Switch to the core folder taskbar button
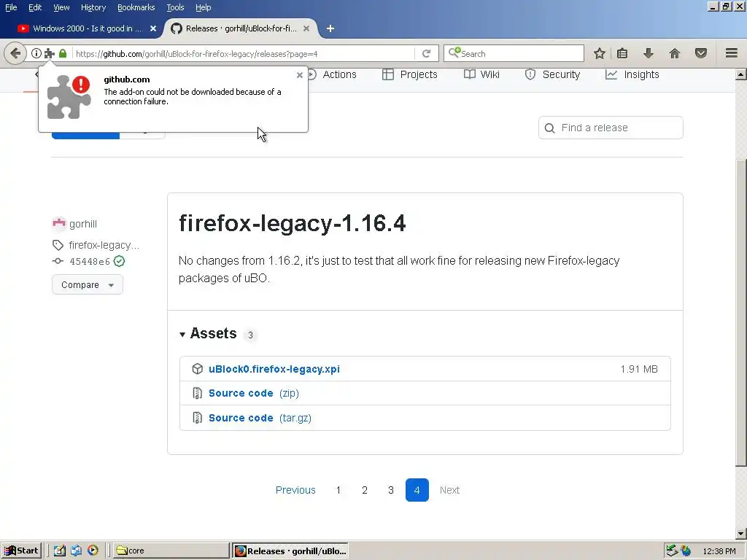This screenshot has height=560, width=747. coord(171,551)
